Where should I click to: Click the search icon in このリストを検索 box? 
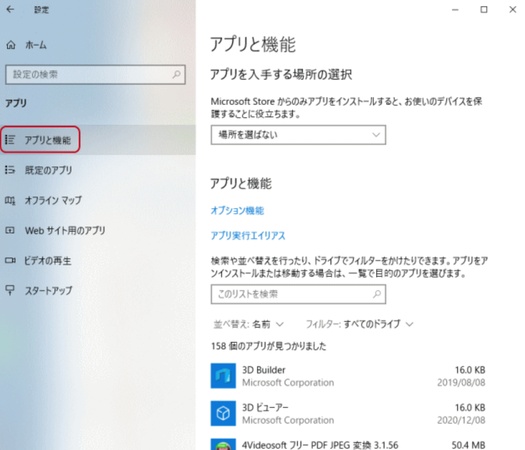(x=377, y=294)
